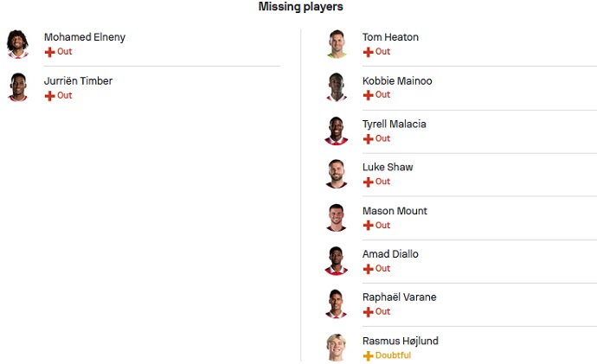
Task: Open Raphaël Varane's name link
Action: (x=399, y=297)
